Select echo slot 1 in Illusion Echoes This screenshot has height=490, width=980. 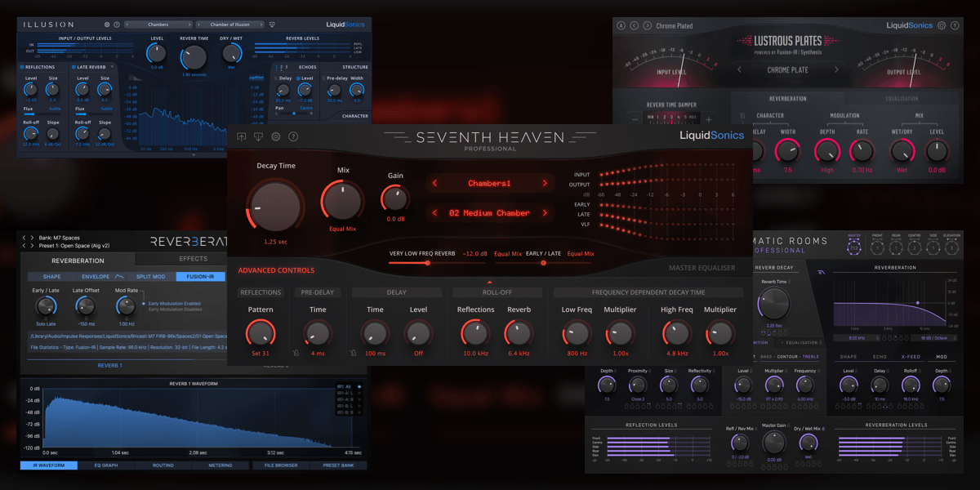[275, 67]
